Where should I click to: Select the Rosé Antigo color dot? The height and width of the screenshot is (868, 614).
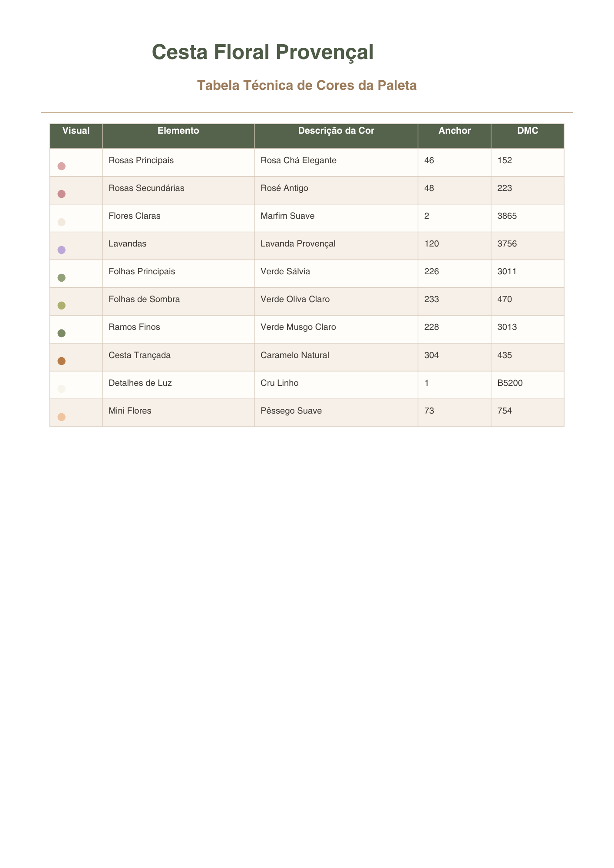pyautogui.click(x=61, y=194)
